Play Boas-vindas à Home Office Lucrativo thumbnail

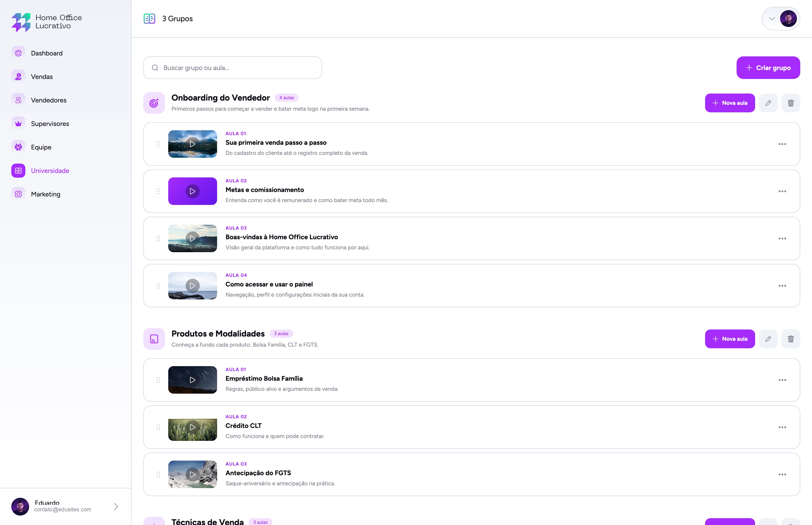[192, 238]
